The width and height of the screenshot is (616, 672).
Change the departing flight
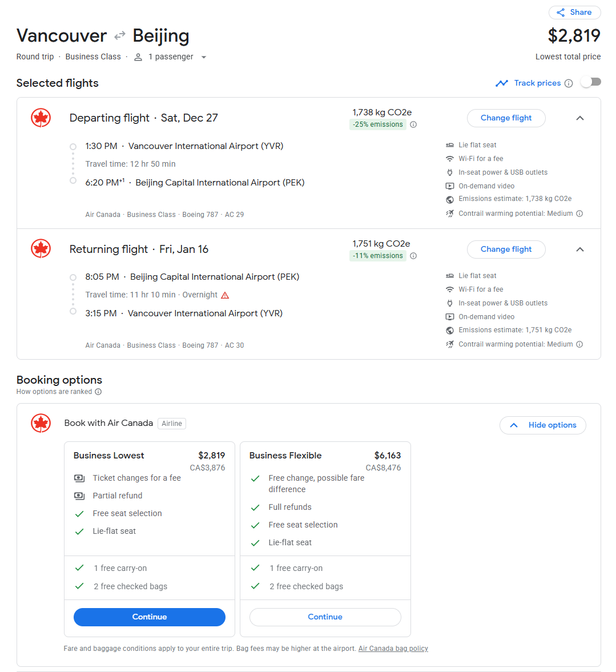point(506,118)
